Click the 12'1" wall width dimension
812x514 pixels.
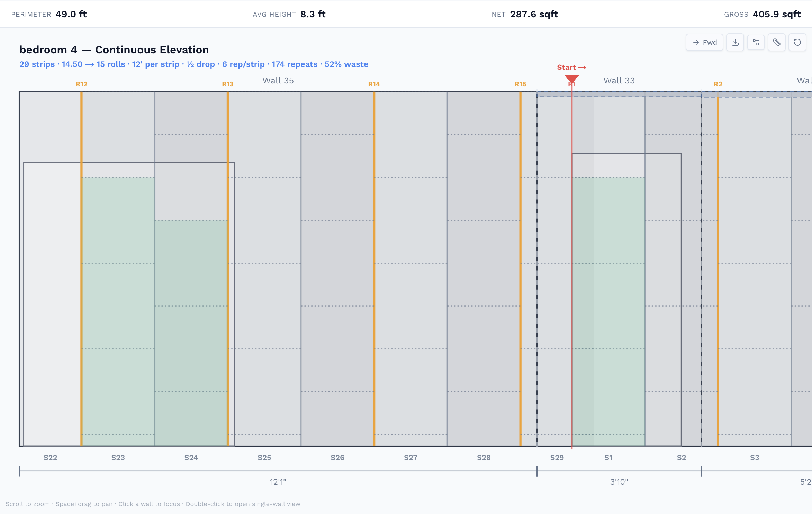tap(278, 482)
